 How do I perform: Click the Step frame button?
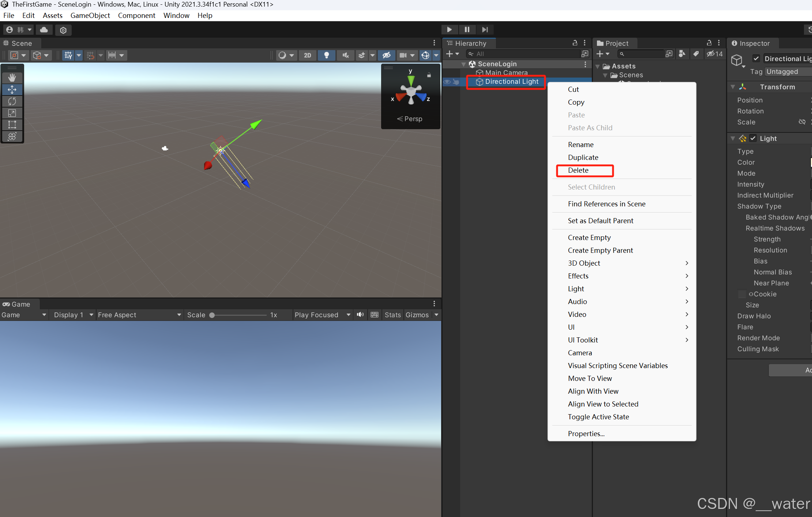pos(485,29)
